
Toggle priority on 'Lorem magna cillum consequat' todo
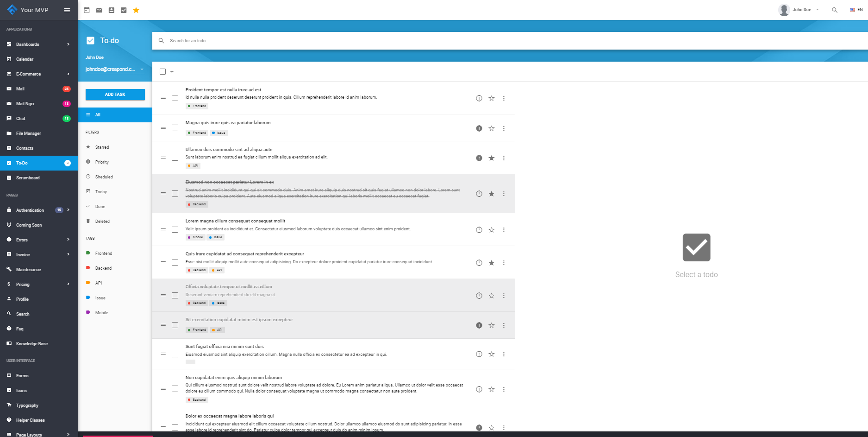tap(479, 230)
